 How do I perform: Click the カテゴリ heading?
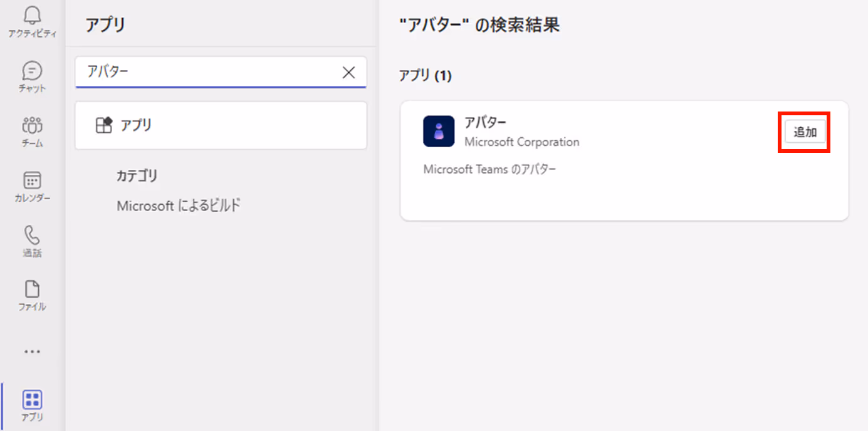click(x=137, y=176)
